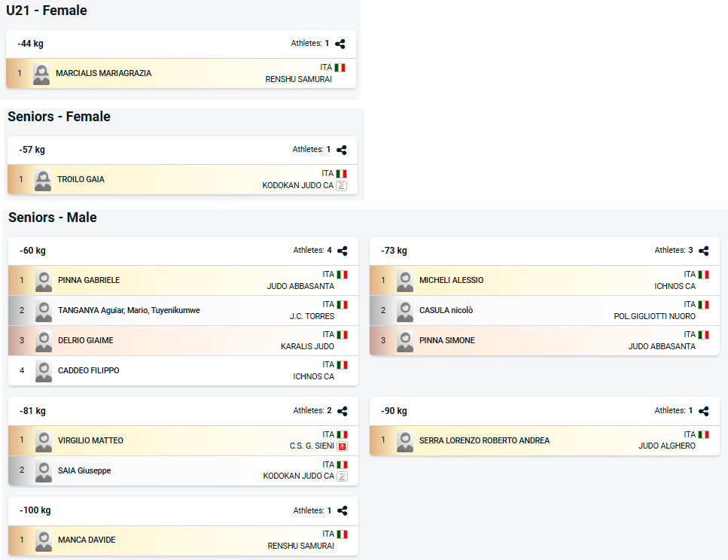
Task: Share the -90 kg category results
Action: (703, 411)
